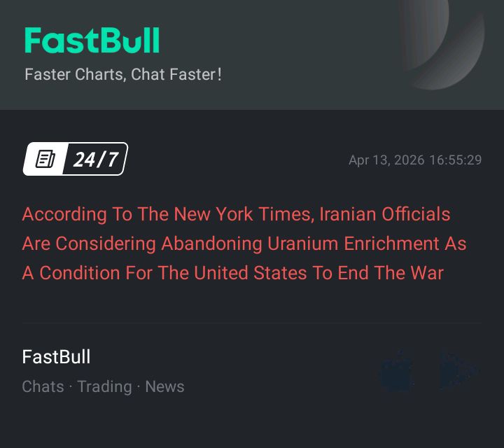504x448 pixels.
Task: Go to News in the footer
Action: [x=164, y=386]
